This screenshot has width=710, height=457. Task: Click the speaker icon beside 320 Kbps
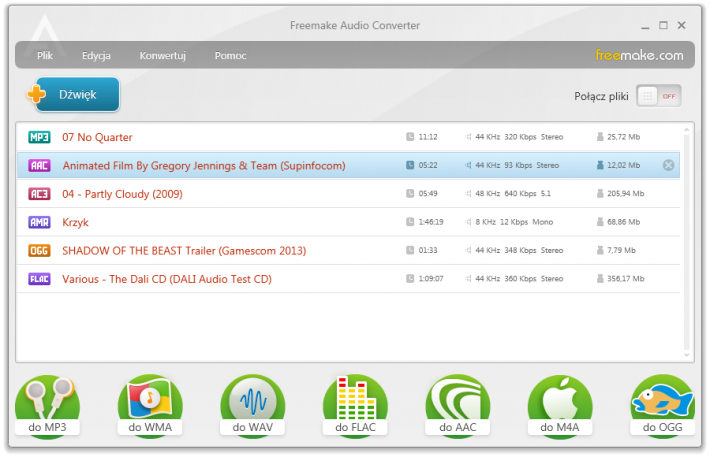pyautogui.click(x=468, y=137)
